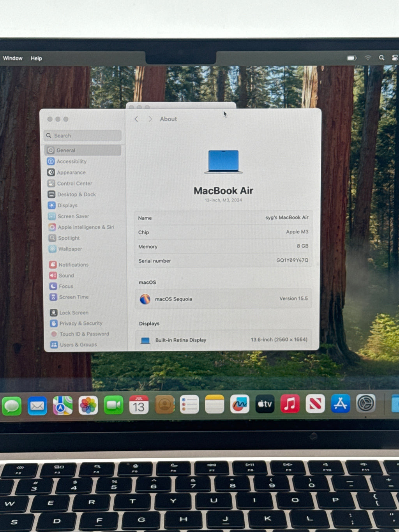Click System Settings gear icon in the Dock
This screenshot has height=532, width=399.
[x=365, y=403]
